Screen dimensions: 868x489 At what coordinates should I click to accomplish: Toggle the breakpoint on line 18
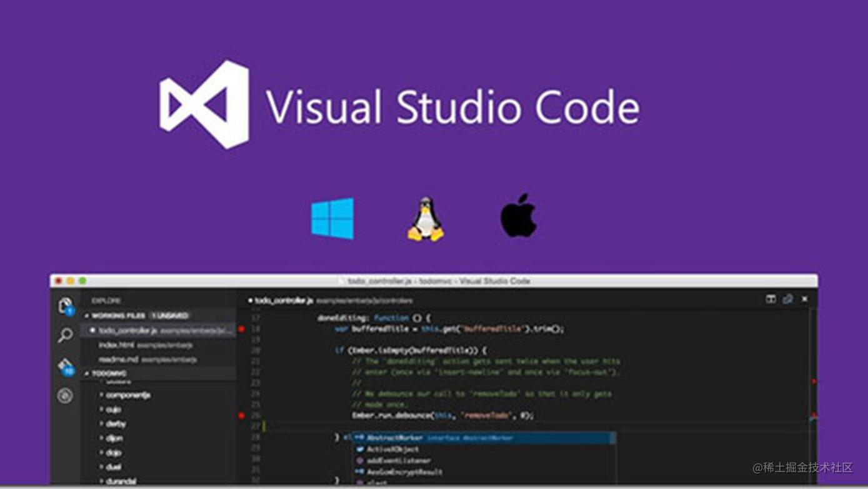pos(242,329)
